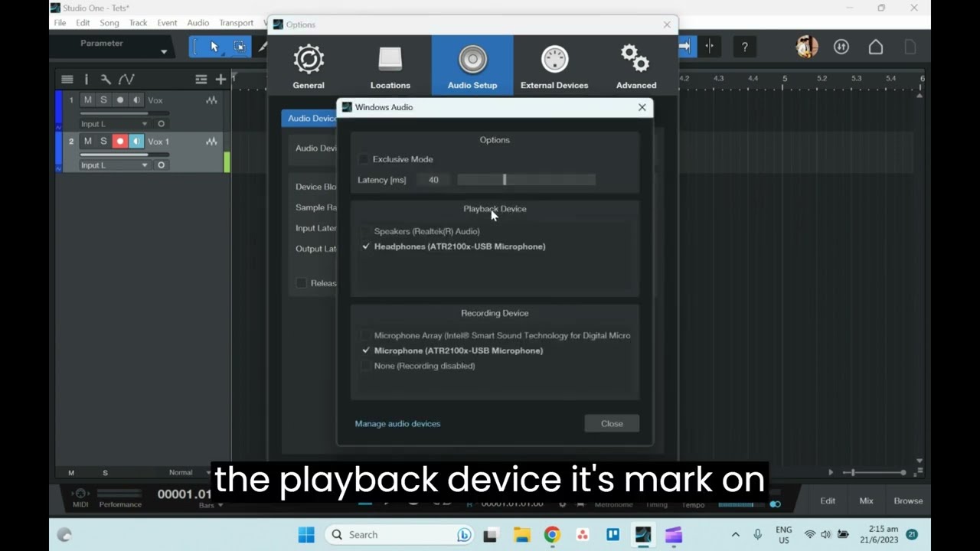This screenshot has width=980, height=551.
Task: Open the track inspector 'i' icon
Action: [86, 79]
